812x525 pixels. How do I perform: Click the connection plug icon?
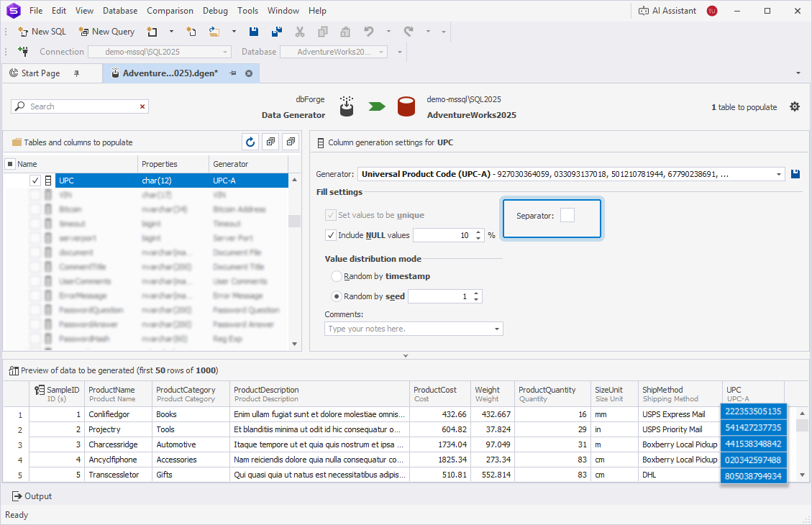point(23,51)
